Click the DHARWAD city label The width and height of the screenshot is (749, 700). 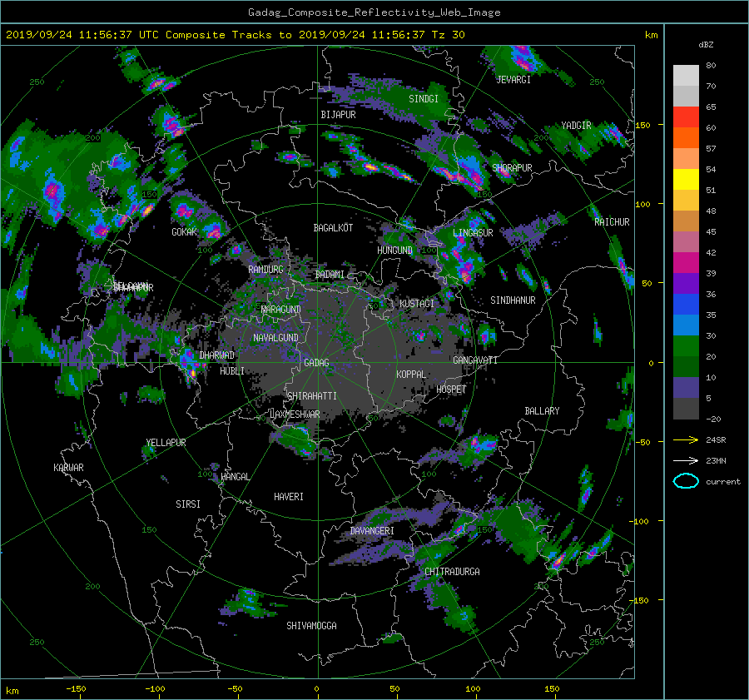(217, 355)
